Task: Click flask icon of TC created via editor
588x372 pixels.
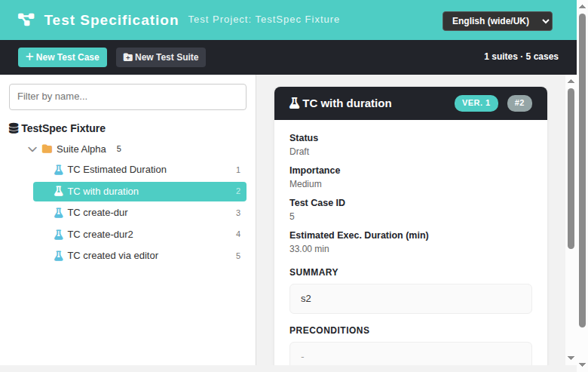Action: (x=59, y=256)
